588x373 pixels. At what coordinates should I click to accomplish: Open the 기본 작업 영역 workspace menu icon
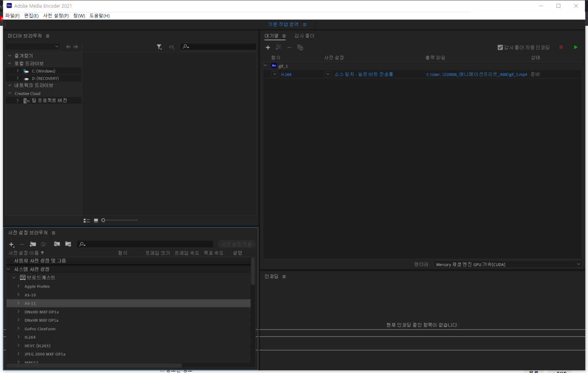(x=305, y=25)
